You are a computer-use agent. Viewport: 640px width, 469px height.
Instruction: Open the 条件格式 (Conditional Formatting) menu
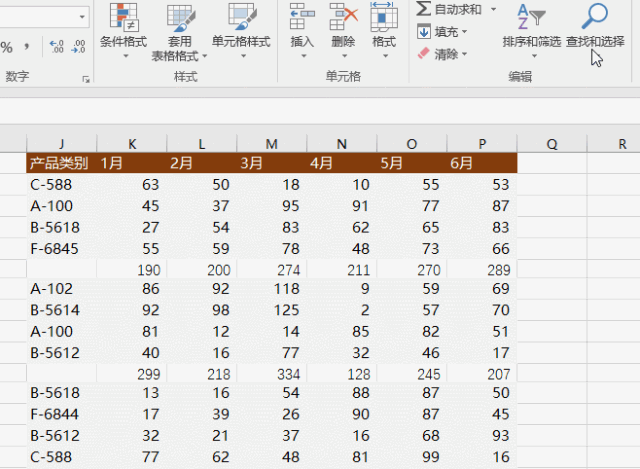click(x=123, y=28)
